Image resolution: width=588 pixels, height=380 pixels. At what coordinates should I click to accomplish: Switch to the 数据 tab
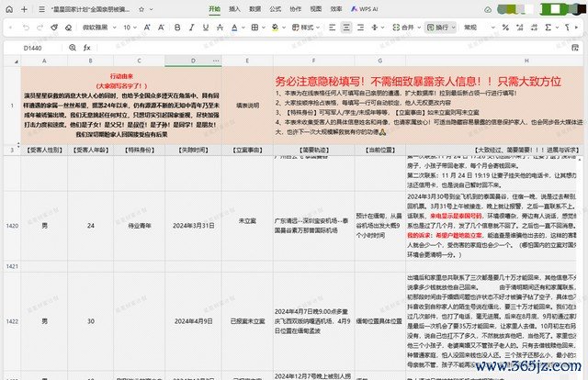[255, 9]
